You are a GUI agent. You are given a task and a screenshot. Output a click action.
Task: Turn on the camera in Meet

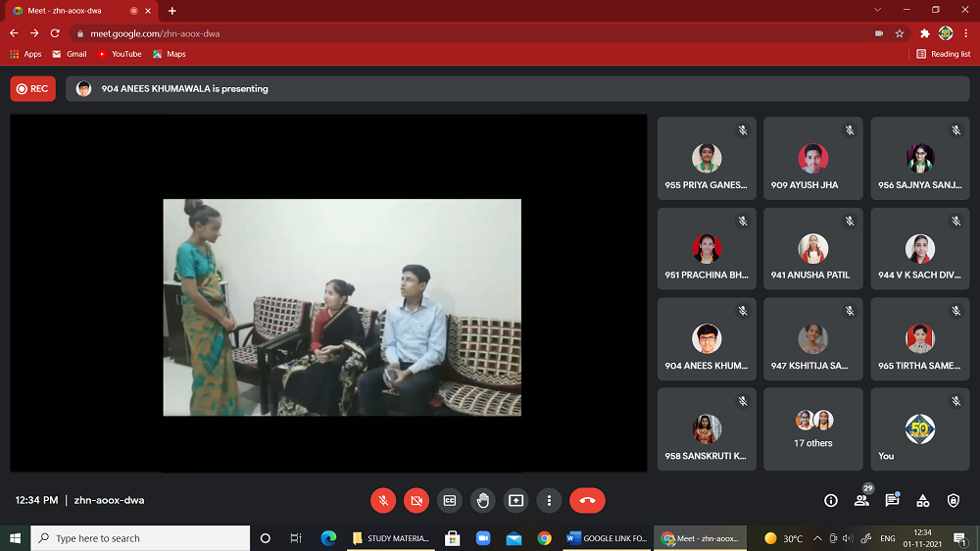coord(416,500)
